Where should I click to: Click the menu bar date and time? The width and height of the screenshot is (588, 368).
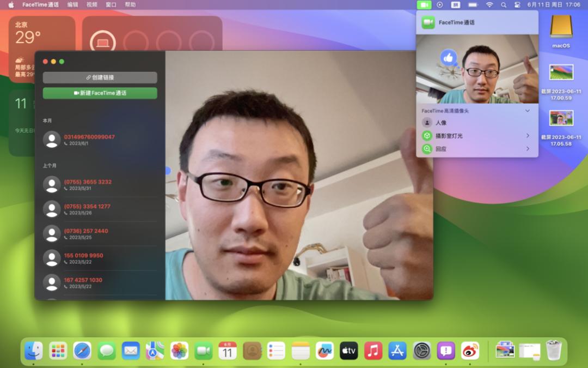[x=554, y=5]
